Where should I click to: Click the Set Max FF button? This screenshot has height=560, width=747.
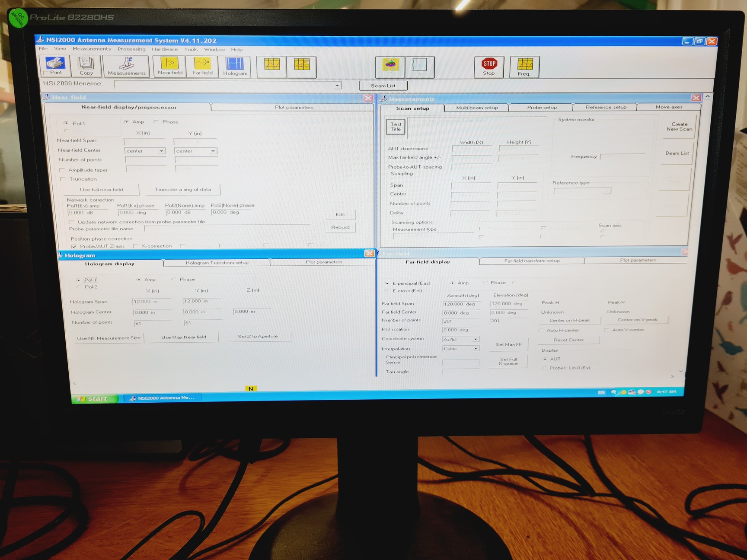[x=508, y=344]
